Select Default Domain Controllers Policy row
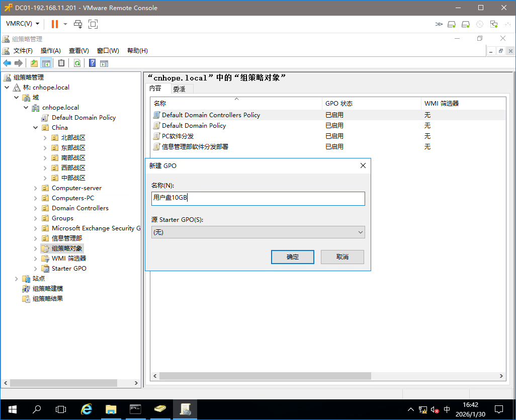This screenshot has height=420, width=516. [328, 115]
